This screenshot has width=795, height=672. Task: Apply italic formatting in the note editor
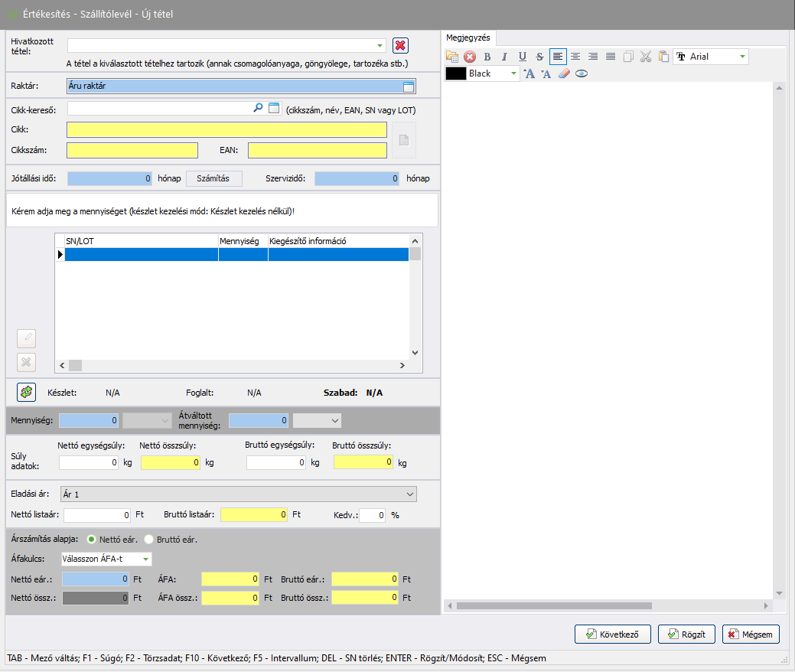tap(504, 57)
